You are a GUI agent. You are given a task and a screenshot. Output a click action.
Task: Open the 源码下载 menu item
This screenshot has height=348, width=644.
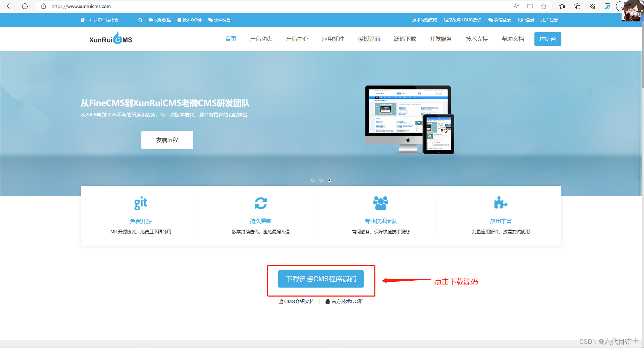[x=405, y=39]
